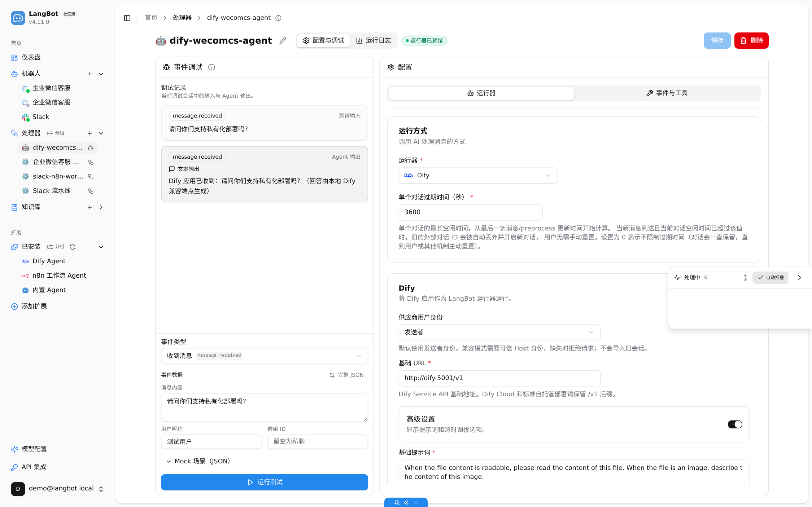The height and width of the screenshot is (507, 812).
Task: Toggle 高级设置 switch
Action: tap(735, 424)
